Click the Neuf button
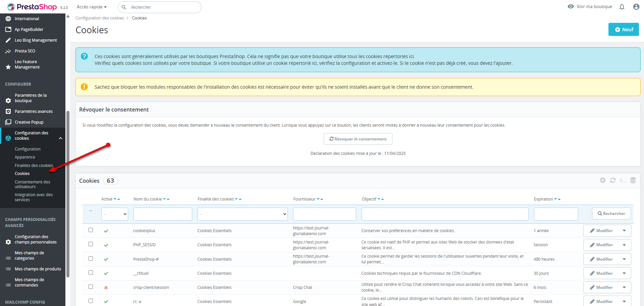This screenshot has height=306, width=644. coord(624,30)
